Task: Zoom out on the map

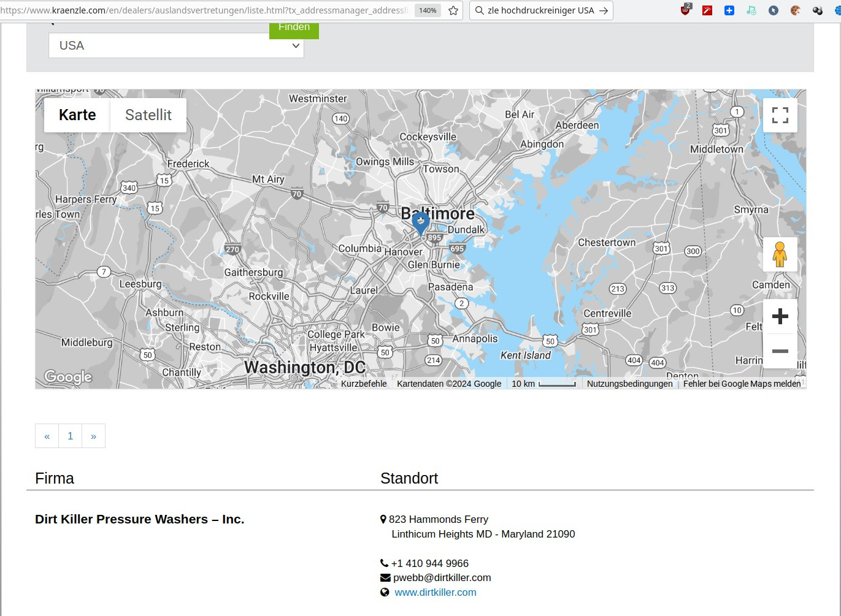Action: point(780,351)
